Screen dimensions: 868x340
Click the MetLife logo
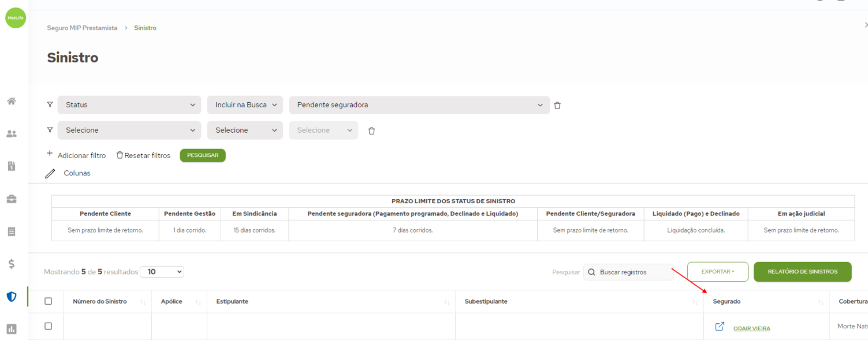[x=16, y=18]
